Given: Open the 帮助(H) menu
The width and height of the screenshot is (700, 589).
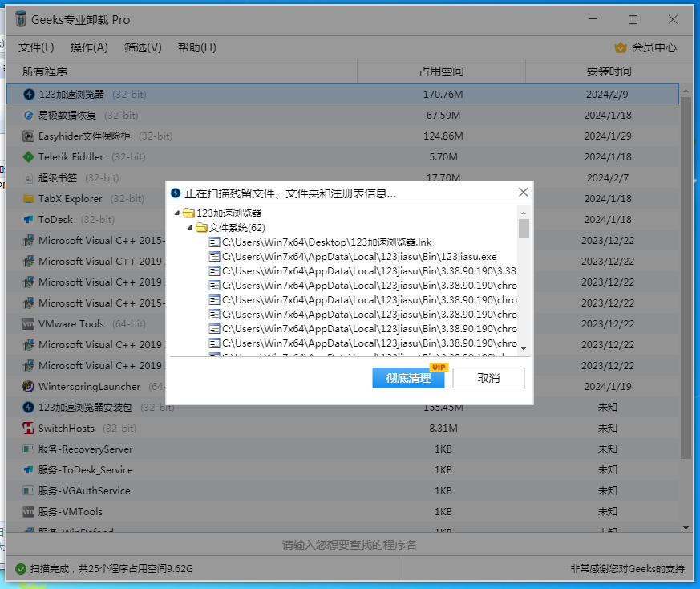Looking at the screenshot, I should tap(197, 47).
